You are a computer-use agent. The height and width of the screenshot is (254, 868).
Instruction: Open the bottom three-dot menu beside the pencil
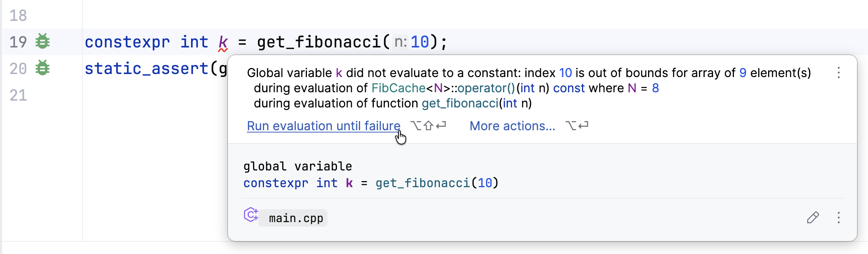click(x=838, y=218)
